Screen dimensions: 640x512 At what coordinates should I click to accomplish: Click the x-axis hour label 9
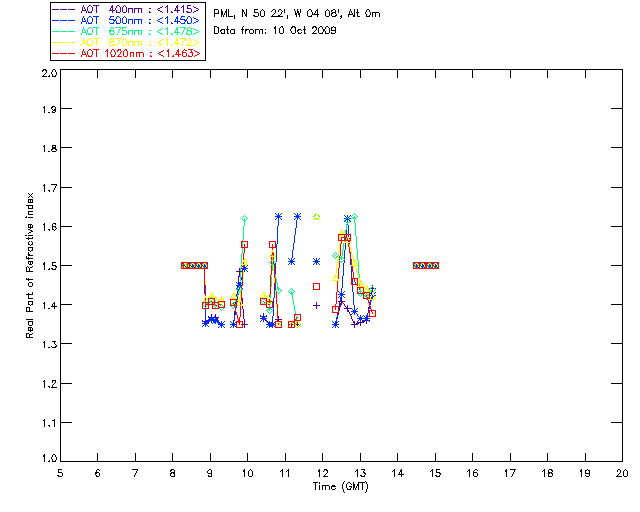pyautogui.click(x=210, y=473)
